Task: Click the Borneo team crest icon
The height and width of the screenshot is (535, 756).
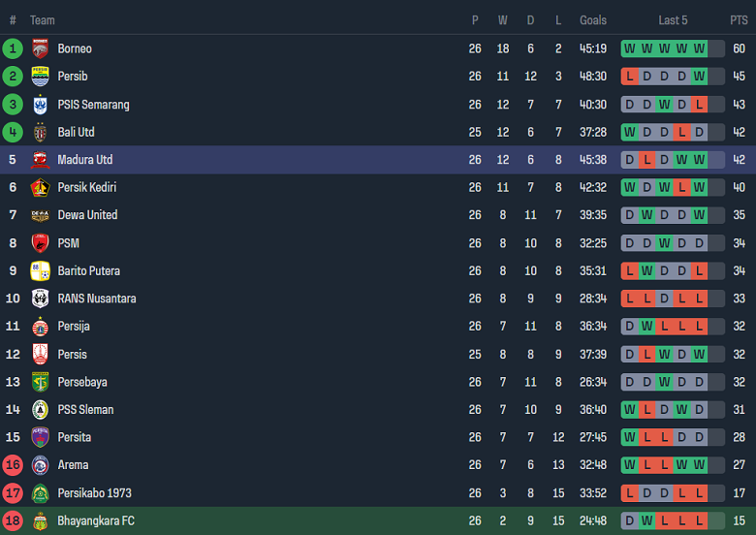Action: [40, 48]
